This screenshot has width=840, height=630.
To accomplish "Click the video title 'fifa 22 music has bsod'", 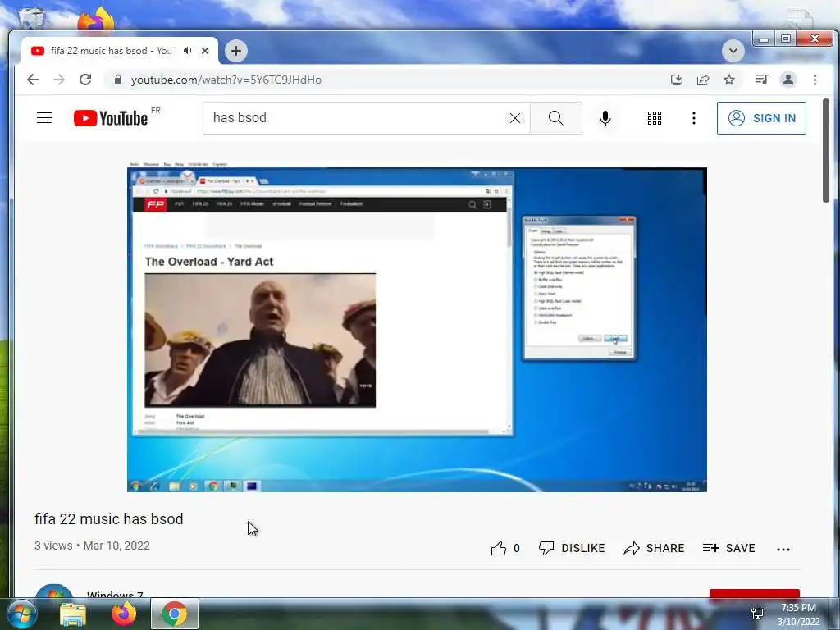I will [x=109, y=518].
